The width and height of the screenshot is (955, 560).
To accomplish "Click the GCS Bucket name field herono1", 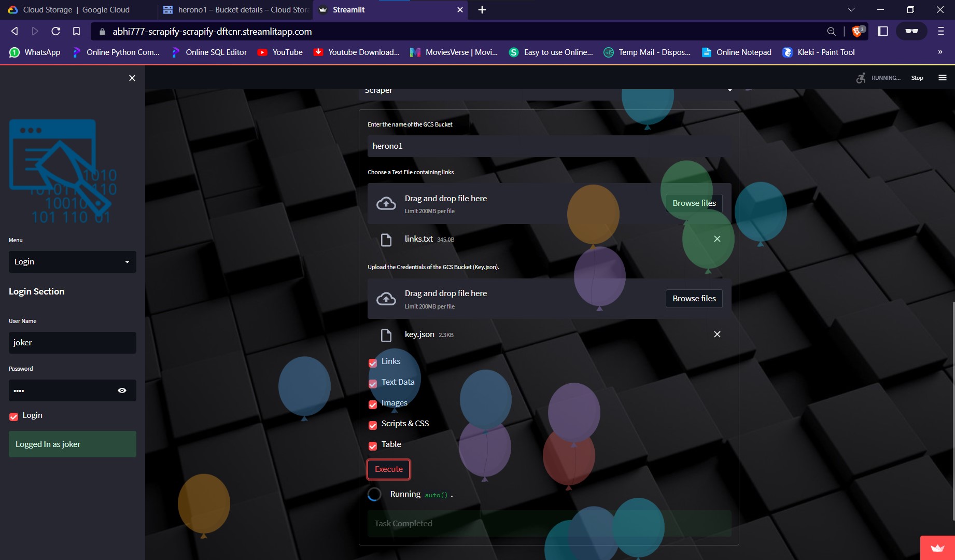I will [549, 146].
